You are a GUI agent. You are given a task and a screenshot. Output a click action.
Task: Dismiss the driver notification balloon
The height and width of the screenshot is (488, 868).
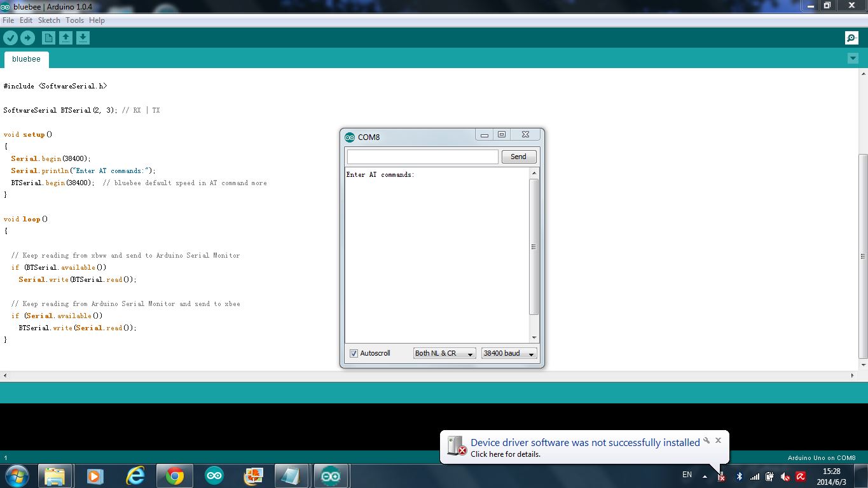[x=718, y=440]
